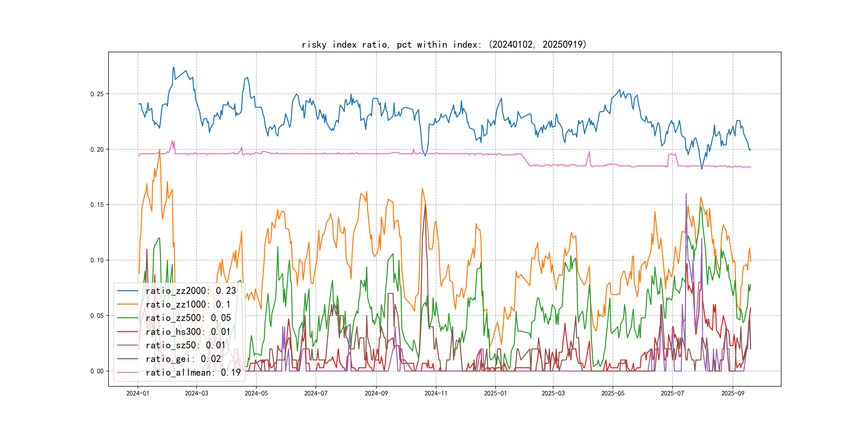Click the 2024-11 x-axis tick label
This screenshot has width=868, height=434.
436,393
